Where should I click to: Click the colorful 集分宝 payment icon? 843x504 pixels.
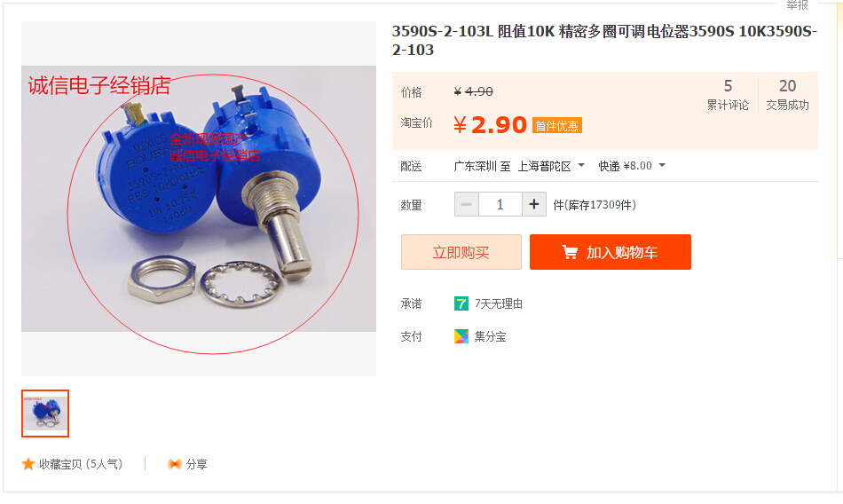click(461, 336)
